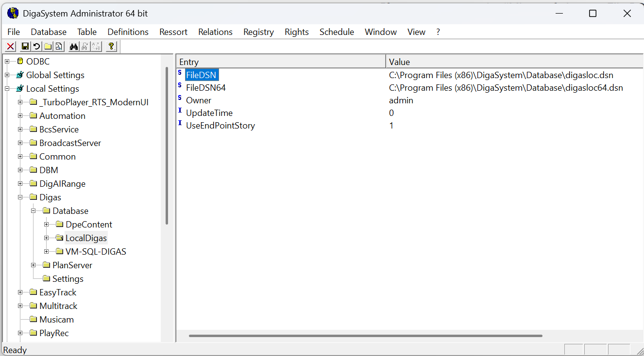
Task: Click the Local Settings node icon
Action: coord(19,88)
